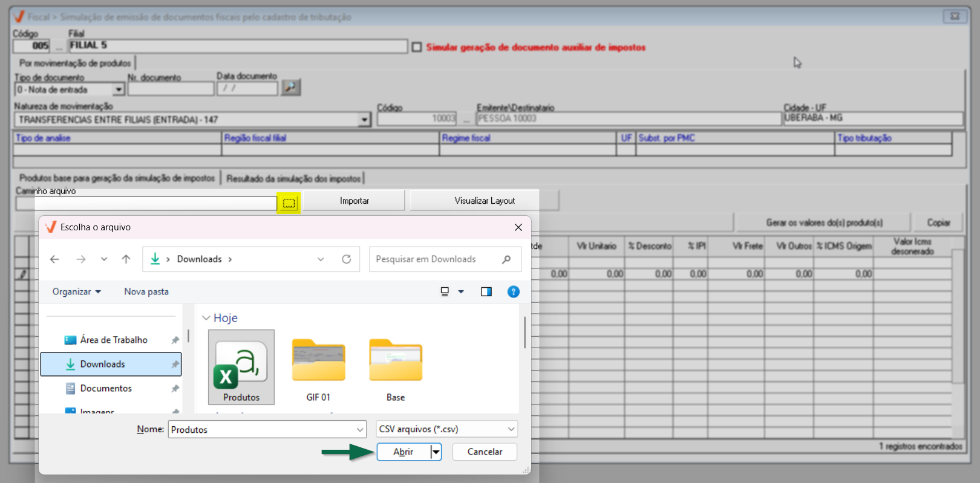Refresh the Downloads folder listing
Viewport: 980px width, 483px height.
346,259
